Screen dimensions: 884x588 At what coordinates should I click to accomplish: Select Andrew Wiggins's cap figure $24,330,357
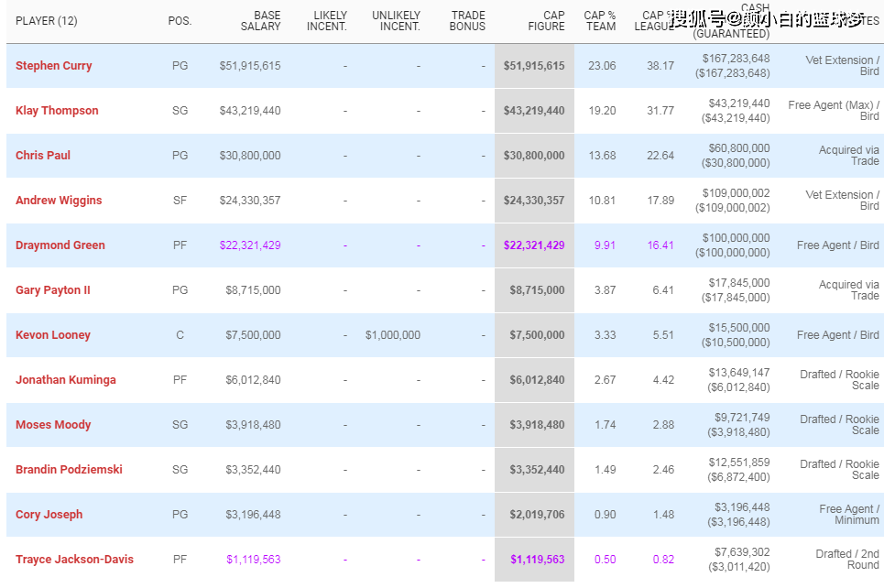(534, 201)
